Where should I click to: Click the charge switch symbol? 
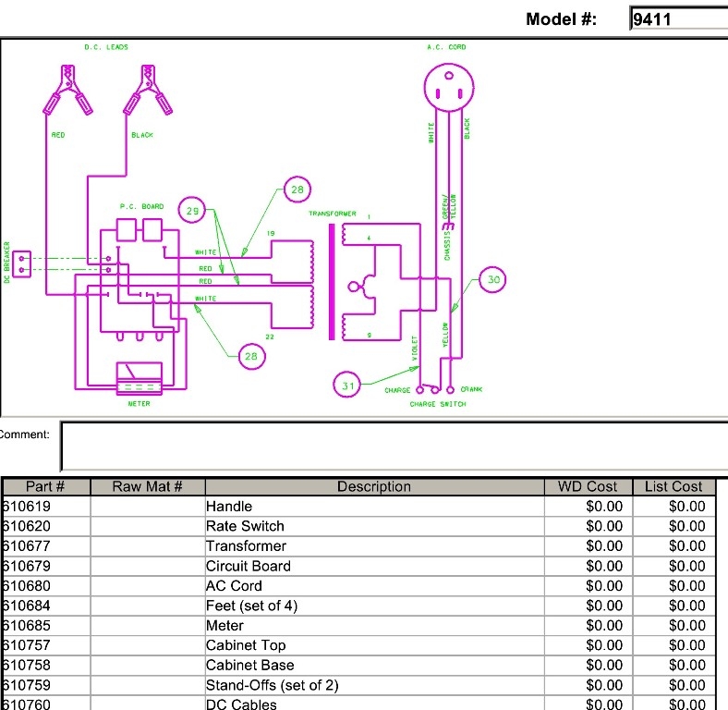pos(434,389)
